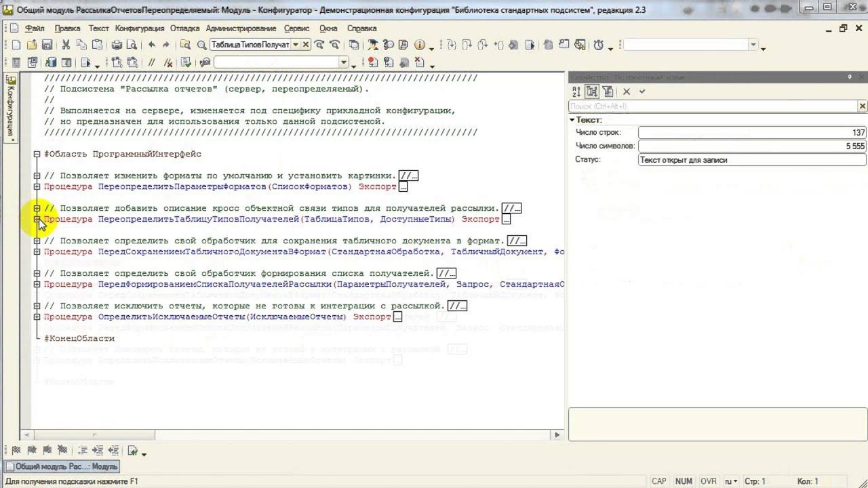The image size is (868, 488).
Task: Toggle the show-only-important-properties icon
Action: (608, 91)
